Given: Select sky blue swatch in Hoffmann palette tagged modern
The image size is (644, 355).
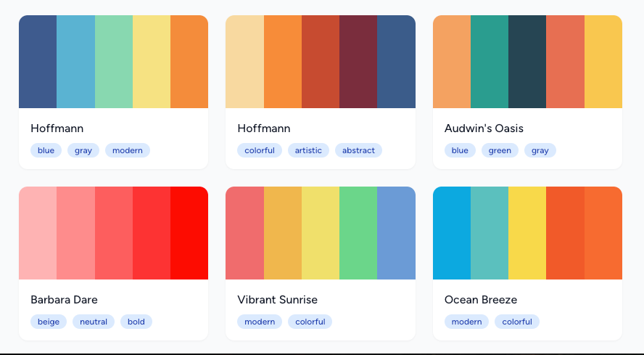Looking at the screenshot, I should (x=75, y=62).
